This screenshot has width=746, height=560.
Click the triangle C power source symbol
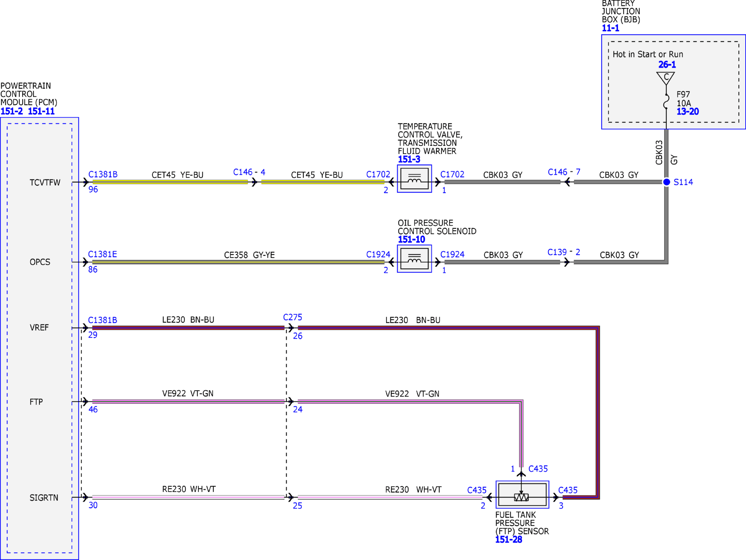pyautogui.click(x=666, y=78)
